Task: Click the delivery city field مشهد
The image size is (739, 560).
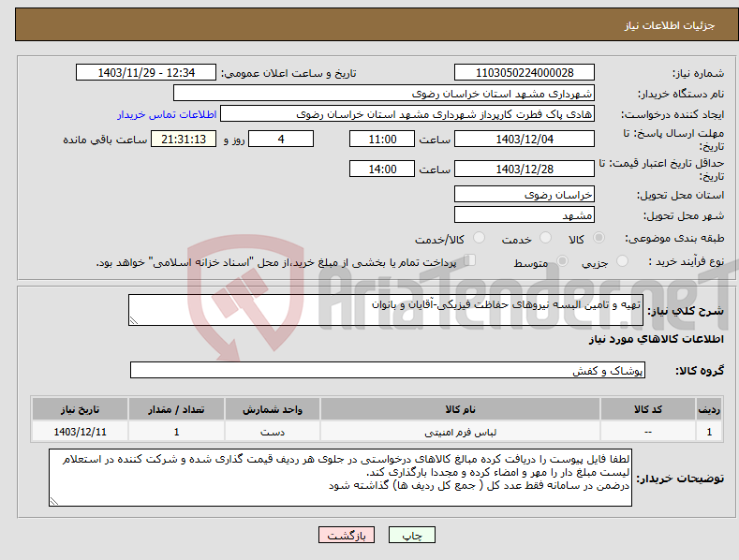Action: coord(525,215)
